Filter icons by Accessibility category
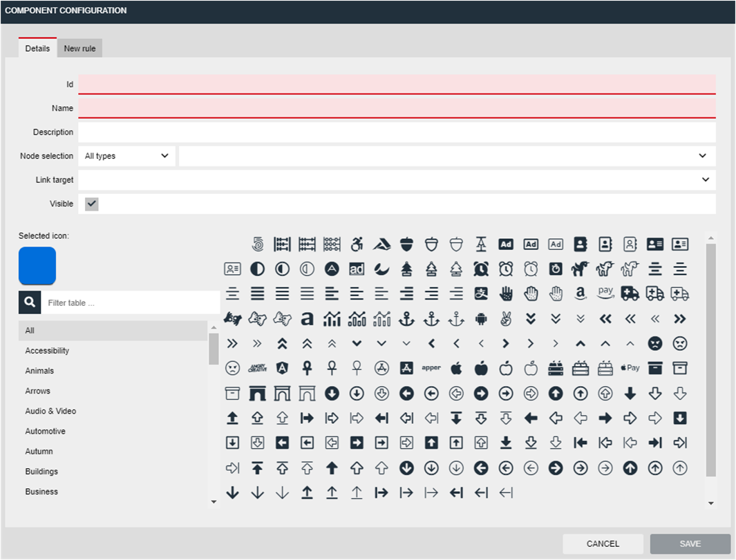 [x=113, y=350]
